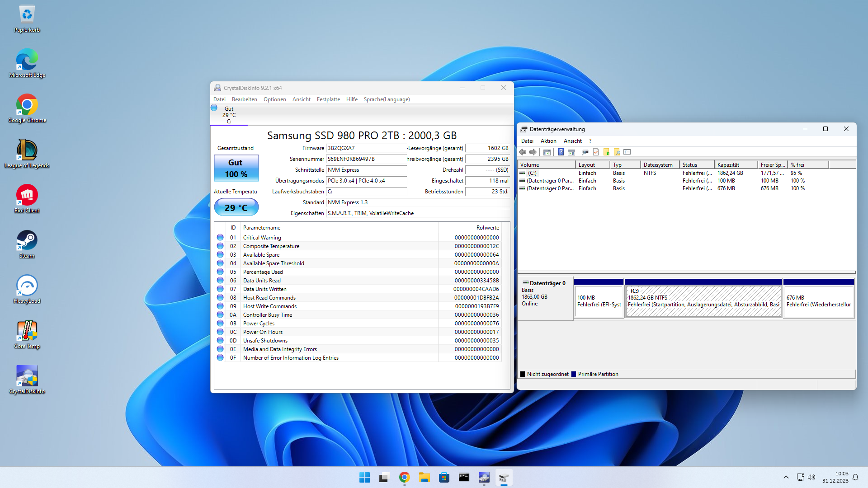Click the back arrow in Datenträgerverwaltung toolbar

pos(523,152)
